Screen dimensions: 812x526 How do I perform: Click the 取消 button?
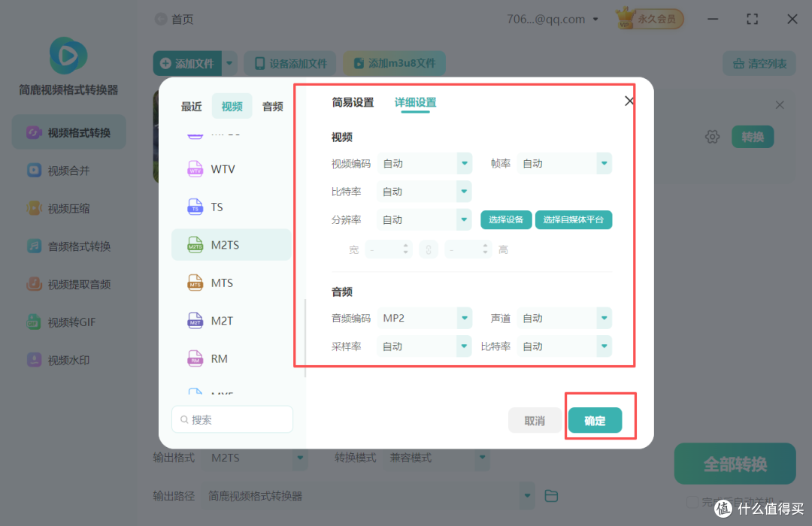click(x=535, y=420)
